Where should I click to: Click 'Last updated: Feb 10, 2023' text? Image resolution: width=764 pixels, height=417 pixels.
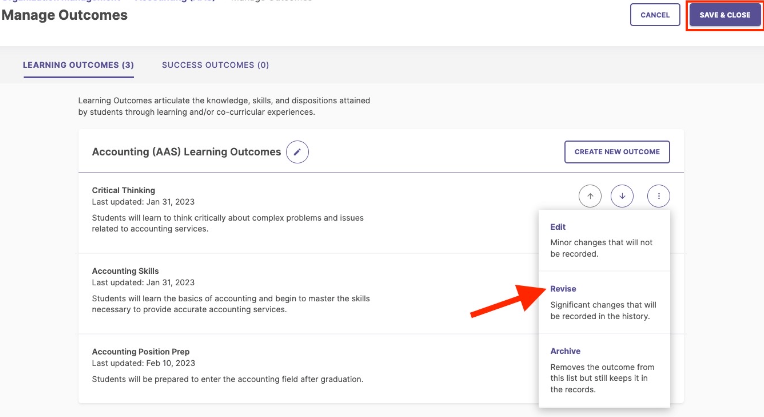[x=143, y=363]
